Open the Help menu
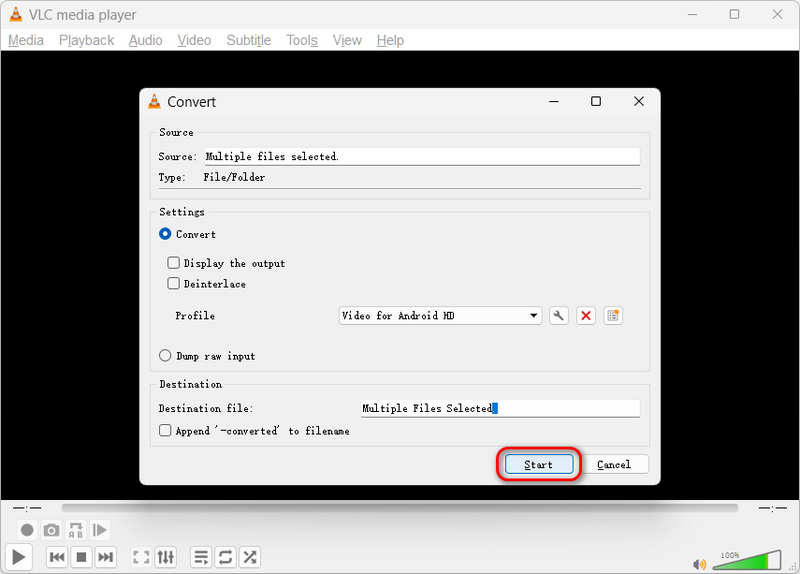Screen dimensions: 800x574 [390, 40]
